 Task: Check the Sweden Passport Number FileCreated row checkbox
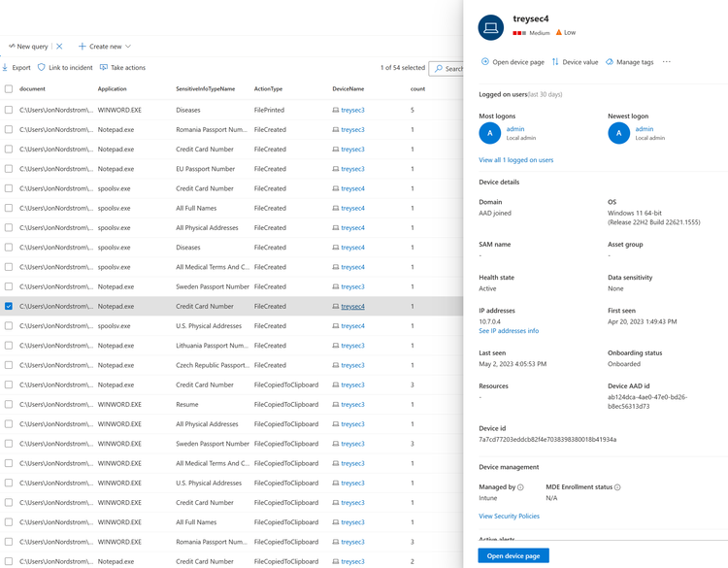pyautogui.click(x=9, y=286)
